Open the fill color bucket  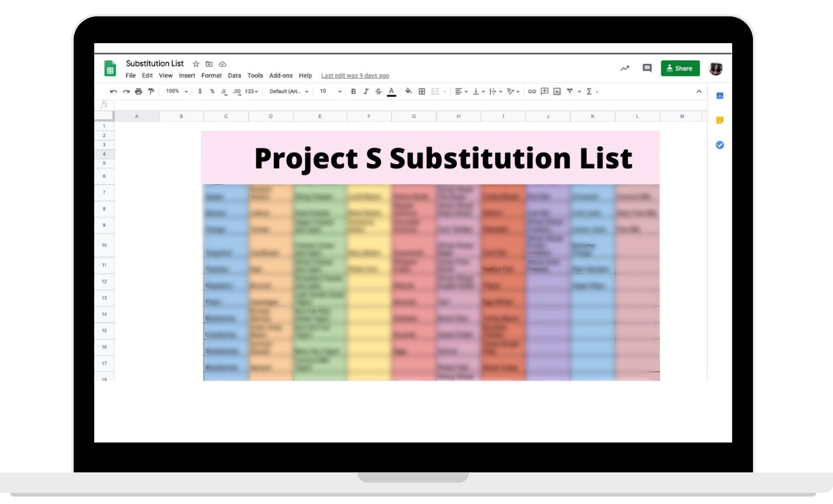408,91
